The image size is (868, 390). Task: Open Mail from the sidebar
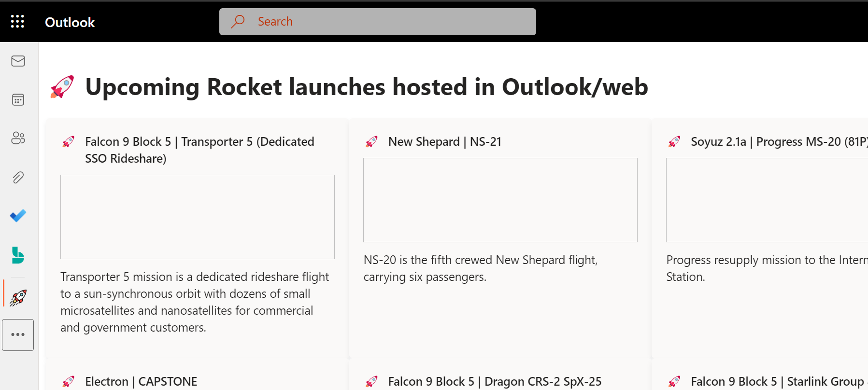[x=18, y=61]
